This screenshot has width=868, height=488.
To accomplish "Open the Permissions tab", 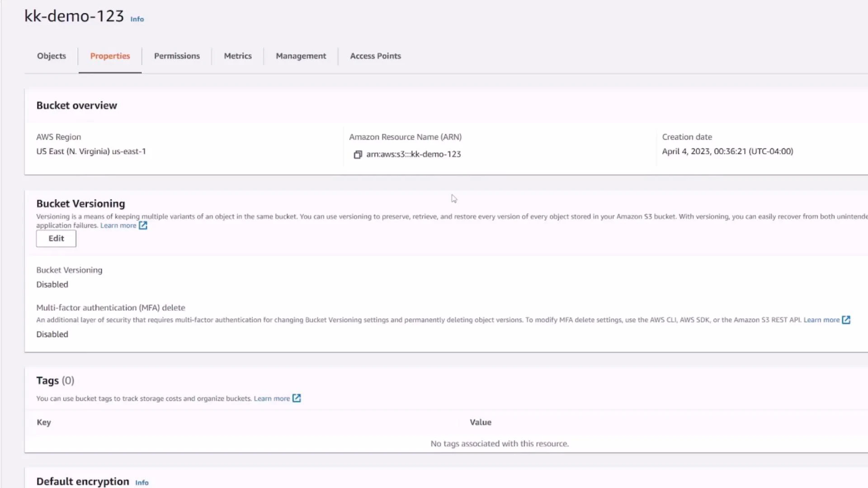I will [x=177, y=56].
